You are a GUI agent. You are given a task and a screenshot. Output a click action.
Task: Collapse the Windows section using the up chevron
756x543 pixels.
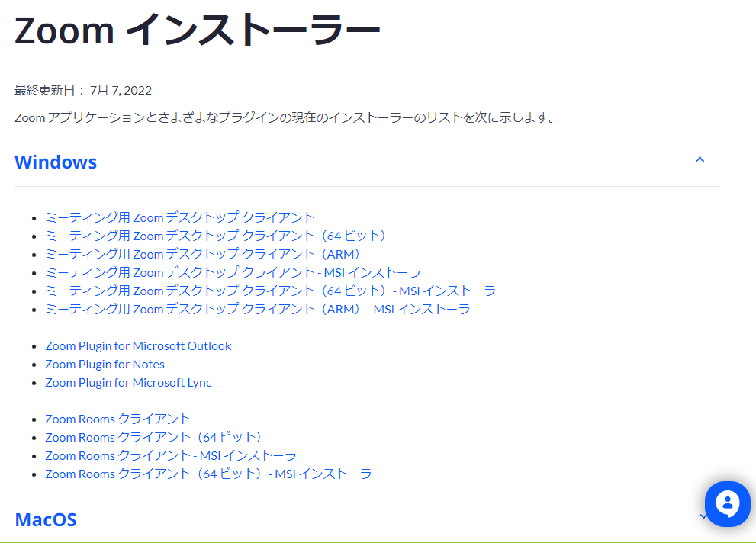pyautogui.click(x=700, y=159)
